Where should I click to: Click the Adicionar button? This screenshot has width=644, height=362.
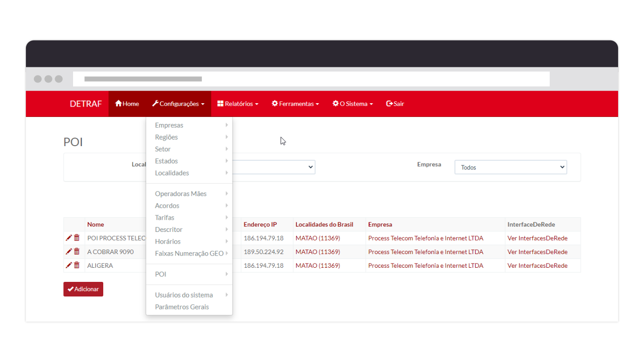tap(83, 289)
